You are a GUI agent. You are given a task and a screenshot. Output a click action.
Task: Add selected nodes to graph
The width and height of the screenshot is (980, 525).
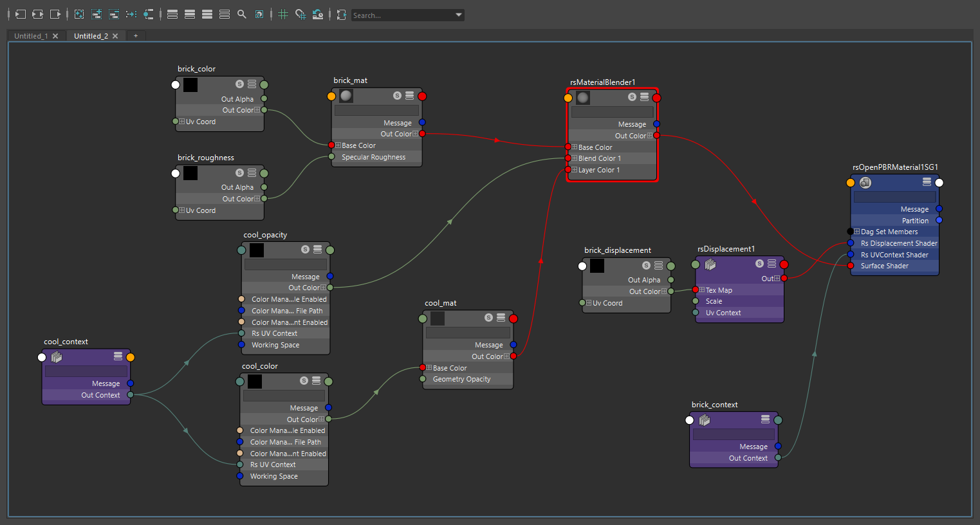pyautogui.click(x=97, y=14)
